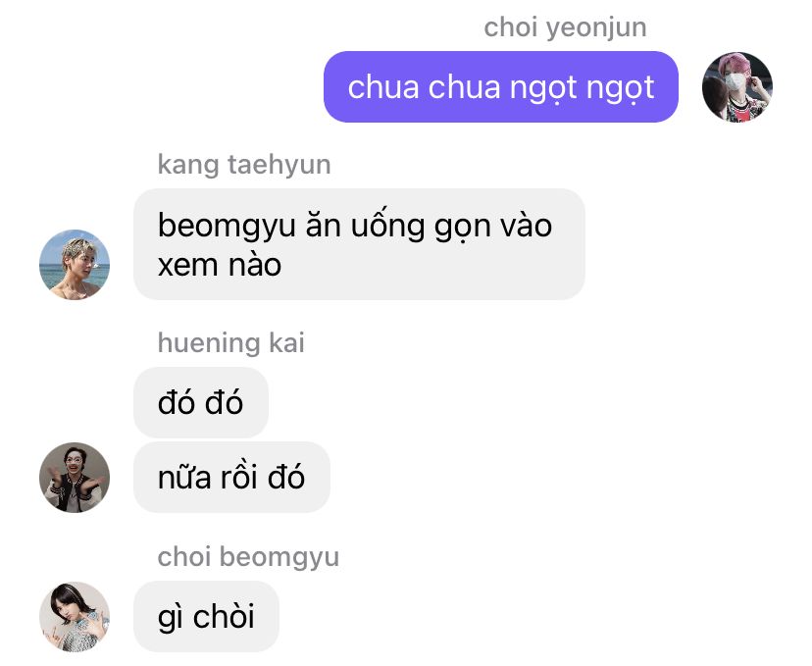Screen dimensions: 812x666
Task: Click 'xem nào' on the message's second line
Action: (220, 265)
